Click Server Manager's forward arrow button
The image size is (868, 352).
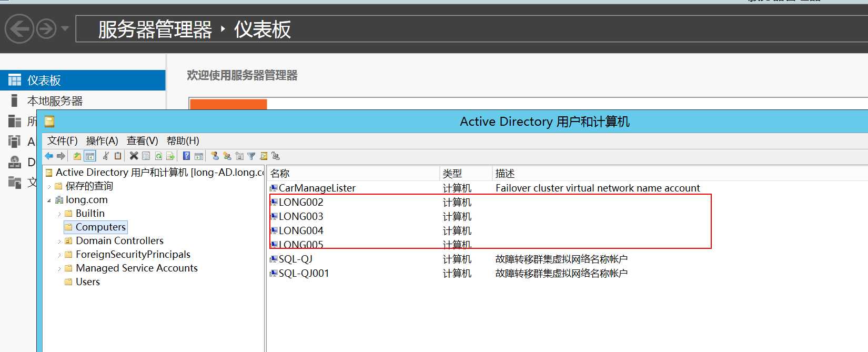pos(46,28)
